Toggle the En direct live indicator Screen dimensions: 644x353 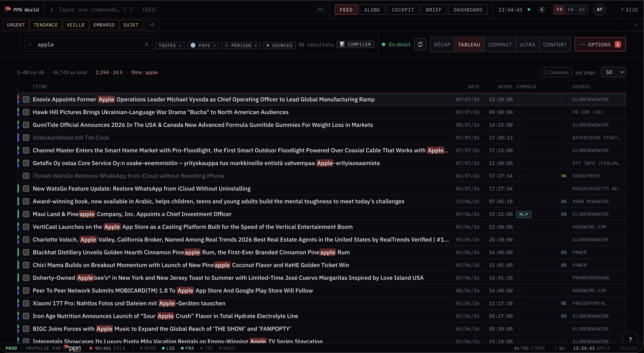396,45
